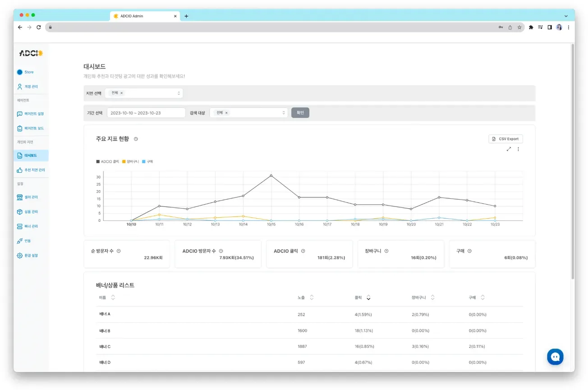Open 추천 지면 관리 in the sidebar
Image resolution: width=588 pixels, height=390 pixels.
pyautogui.click(x=31, y=170)
